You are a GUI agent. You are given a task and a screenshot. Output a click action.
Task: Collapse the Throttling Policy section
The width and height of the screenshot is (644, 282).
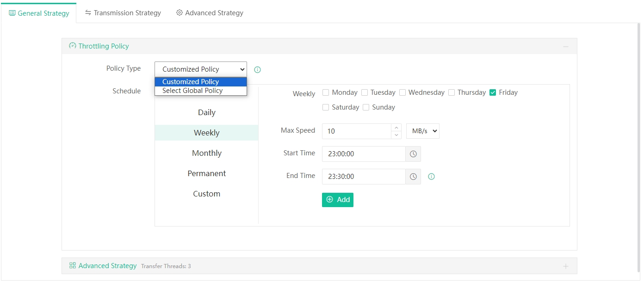coord(565,47)
